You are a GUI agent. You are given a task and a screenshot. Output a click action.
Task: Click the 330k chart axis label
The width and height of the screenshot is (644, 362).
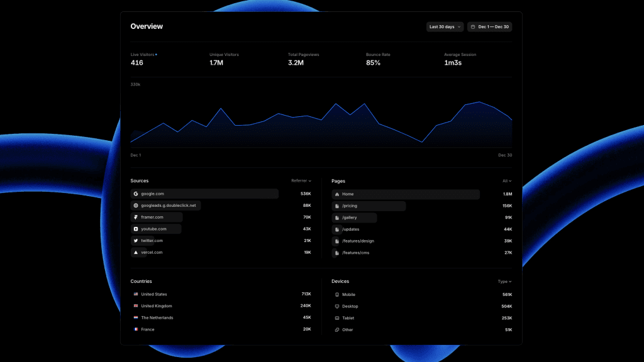click(x=136, y=85)
